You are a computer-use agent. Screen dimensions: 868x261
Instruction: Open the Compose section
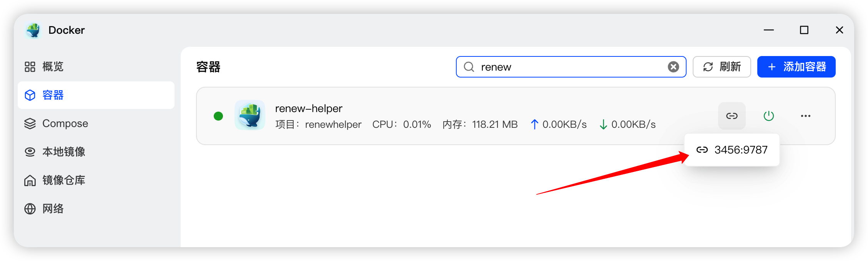(57, 124)
